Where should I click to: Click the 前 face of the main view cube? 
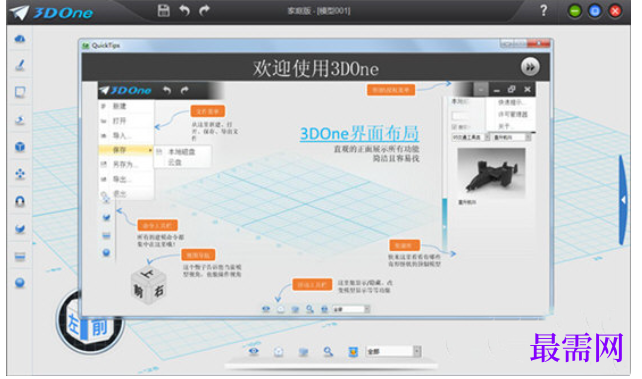point(99,327)
